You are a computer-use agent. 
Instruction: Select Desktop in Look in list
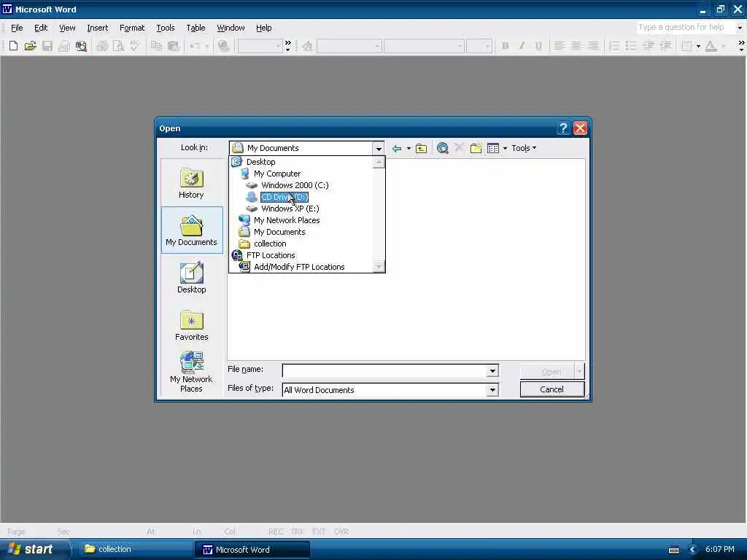[x=260, y=162]
